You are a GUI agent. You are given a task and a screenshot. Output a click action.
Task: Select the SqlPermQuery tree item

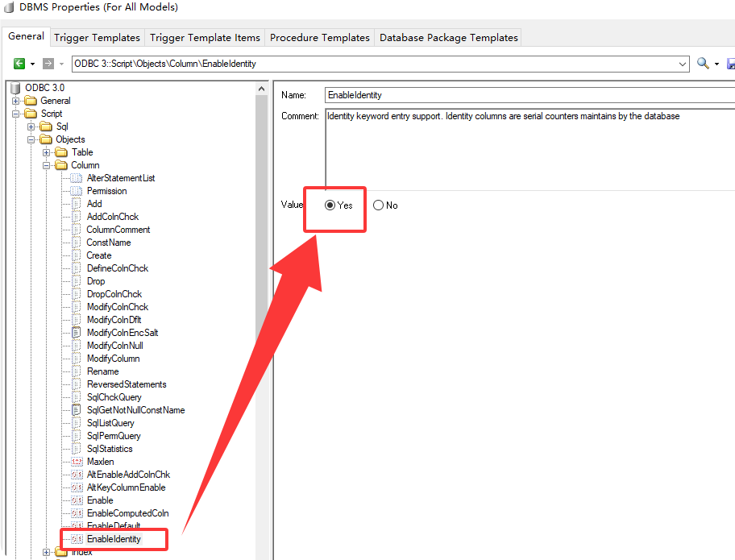pyautogui.click(x=114, y=436)
